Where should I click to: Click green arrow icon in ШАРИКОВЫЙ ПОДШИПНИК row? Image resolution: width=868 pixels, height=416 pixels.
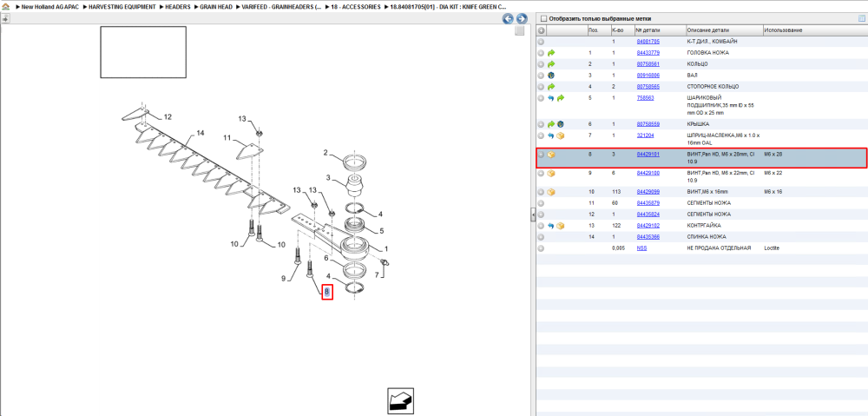560,98
